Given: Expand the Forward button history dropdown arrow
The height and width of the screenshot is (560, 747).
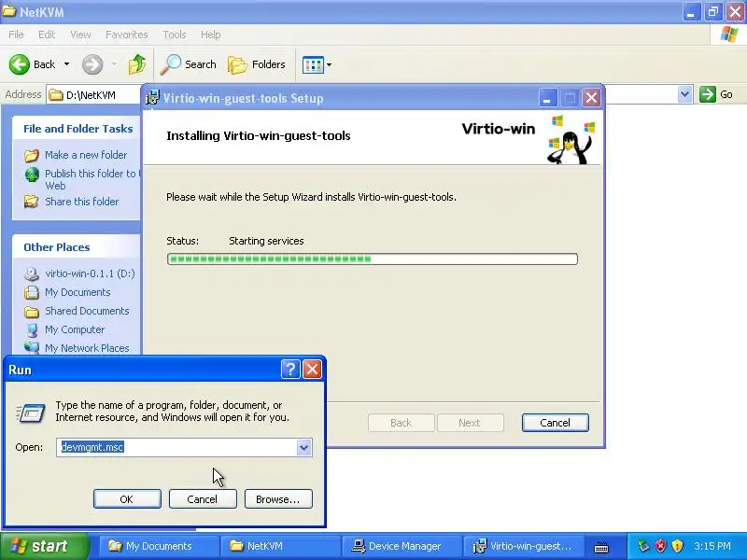Looking at the screenshot, I should tap(114, 64).
